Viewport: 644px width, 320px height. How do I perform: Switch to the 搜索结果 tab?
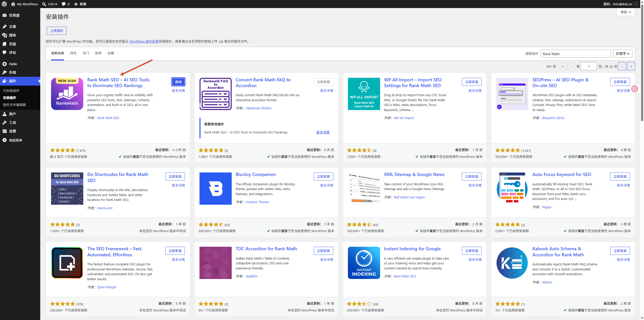(x=58, y=53)
